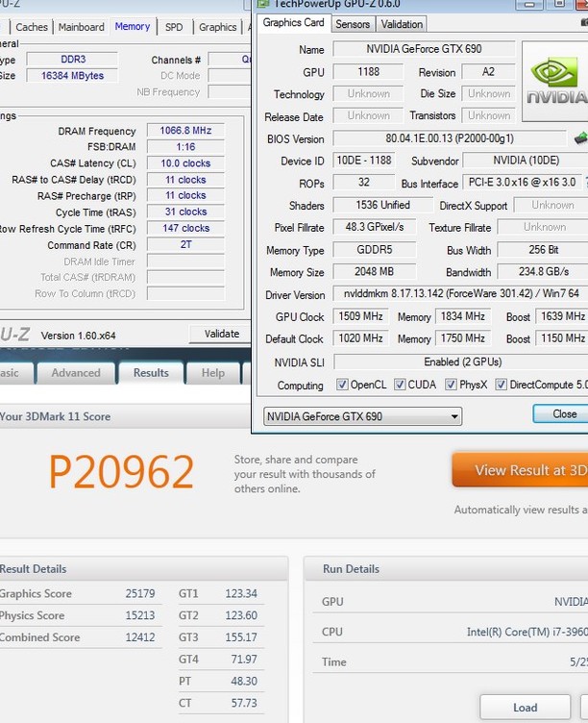Click the Run Details CPU row text

tap(527, 632)
